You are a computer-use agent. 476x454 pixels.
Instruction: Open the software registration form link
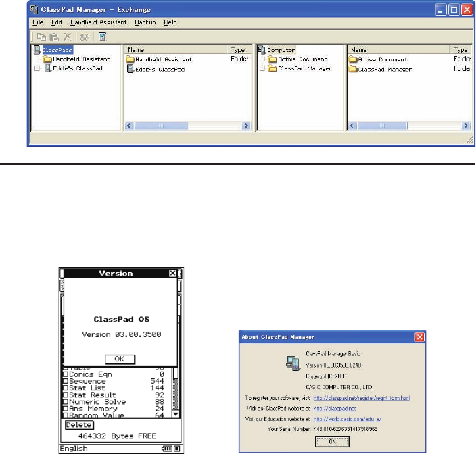(362, 398)
